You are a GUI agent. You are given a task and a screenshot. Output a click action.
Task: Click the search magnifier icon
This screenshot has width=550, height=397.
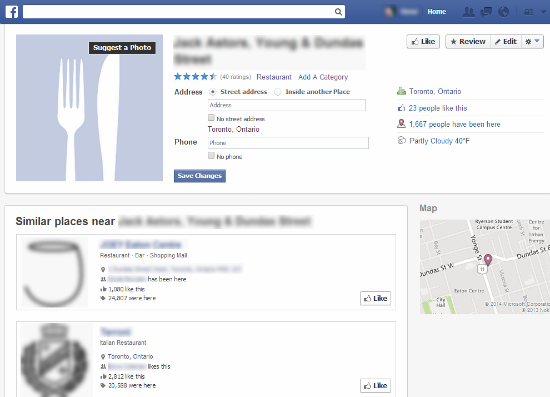tap(338, 12)
